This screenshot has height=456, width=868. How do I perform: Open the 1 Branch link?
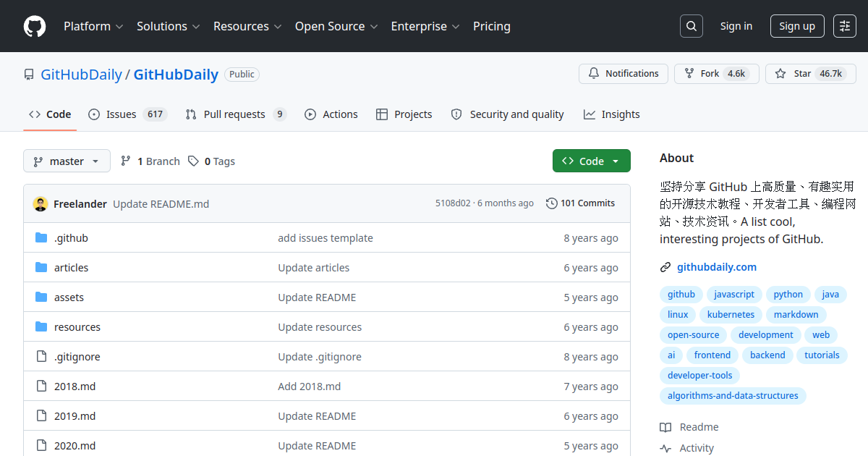(x=150, y=161)
